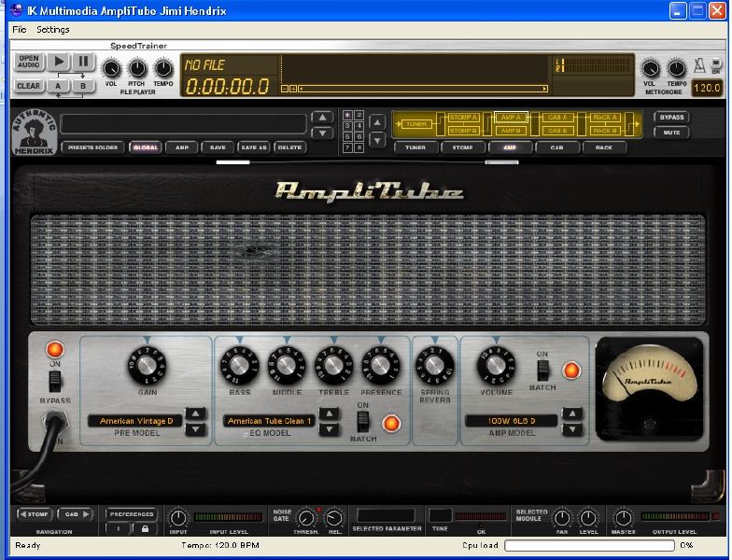The image size is (732, 560).
Task: Click the lock icon beside Preferences
Action: pyautogui.click(x=144, y=528)
